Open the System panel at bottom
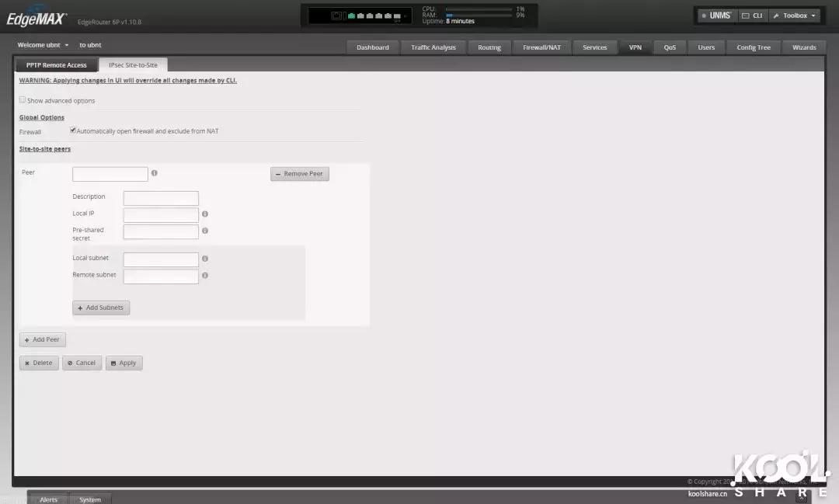This screenshot has width=839, height=504. coord(90,499)
